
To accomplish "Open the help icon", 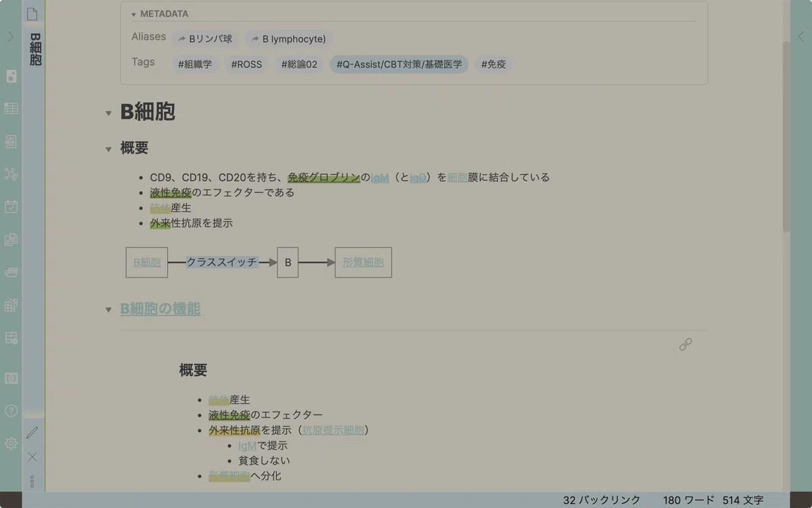I will [11, 410].
